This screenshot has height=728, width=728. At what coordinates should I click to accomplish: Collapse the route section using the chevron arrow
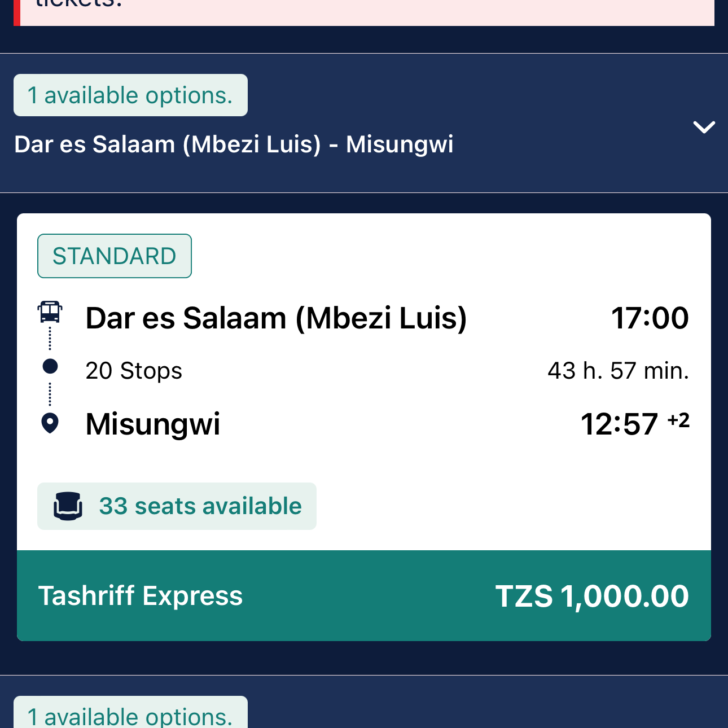click(x=704, y=127)
